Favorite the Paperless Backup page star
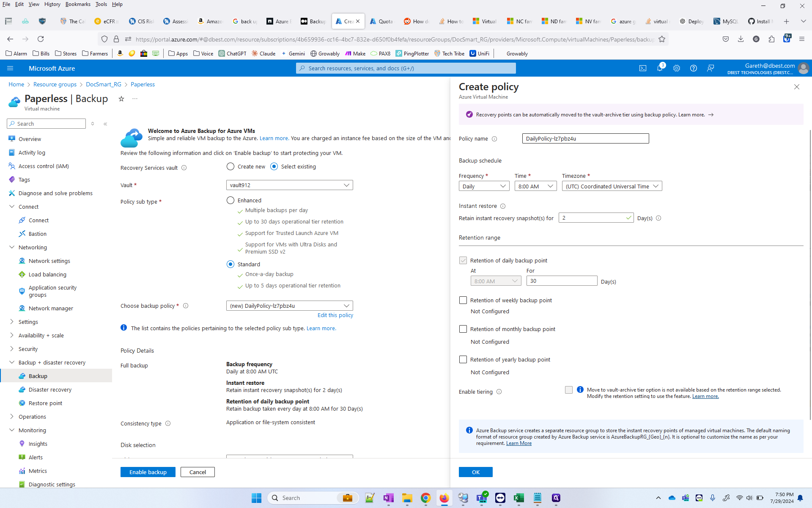 pyautogui.click(x=121, y=99)
